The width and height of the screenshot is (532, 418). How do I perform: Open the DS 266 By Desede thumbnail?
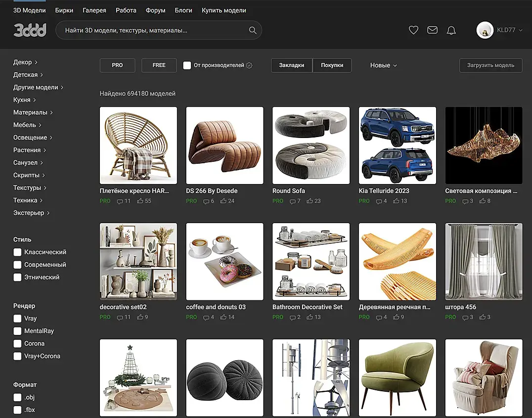tap(224, 145)
